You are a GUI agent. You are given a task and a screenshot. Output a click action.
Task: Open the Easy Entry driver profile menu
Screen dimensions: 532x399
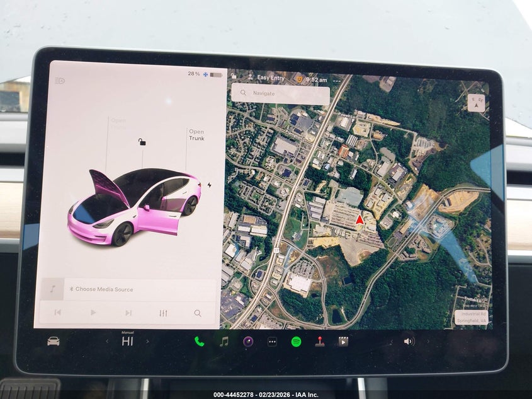pos(266,79)
